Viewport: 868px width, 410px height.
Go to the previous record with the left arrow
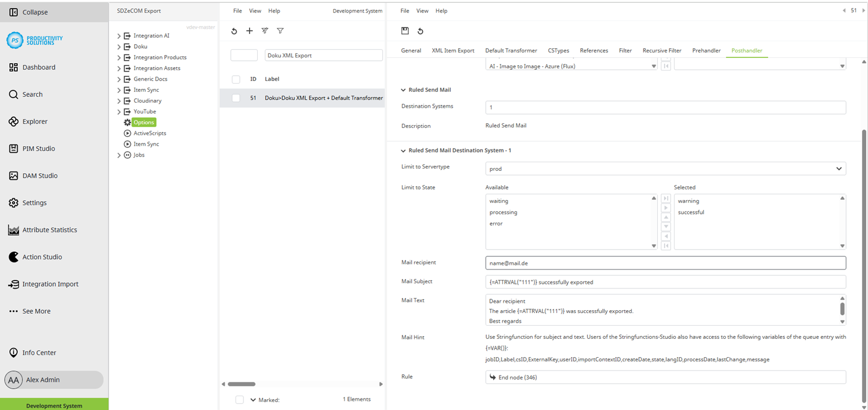[844, 10]
